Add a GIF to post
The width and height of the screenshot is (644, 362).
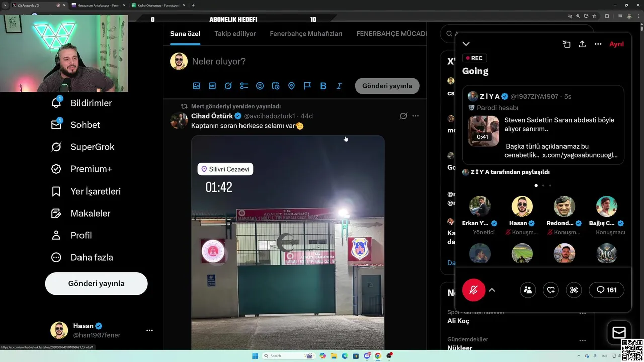tap(212, 86)
